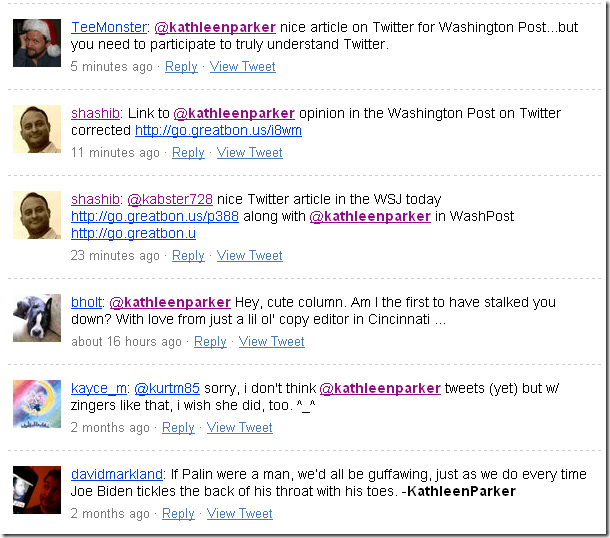Open go.greatbon.us/p388 link
This screenshot has height=538, width=610.
click(x=155, y=216)
